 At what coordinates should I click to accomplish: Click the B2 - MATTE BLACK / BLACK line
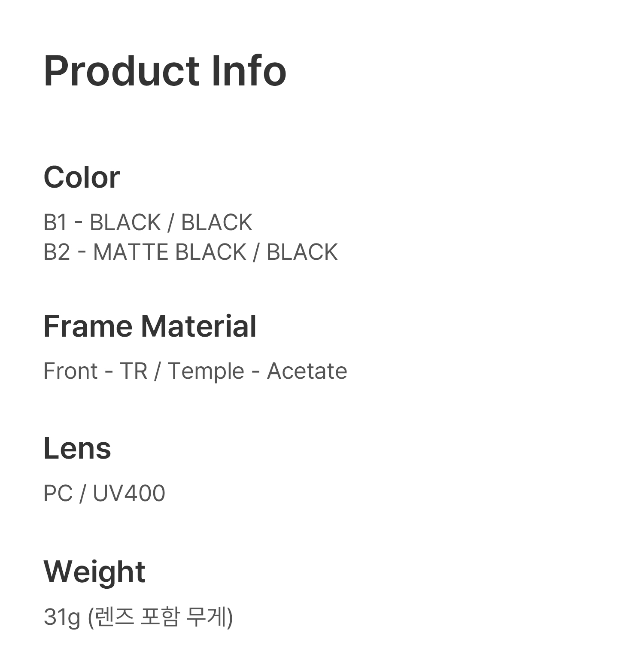(x=191, y=252)
